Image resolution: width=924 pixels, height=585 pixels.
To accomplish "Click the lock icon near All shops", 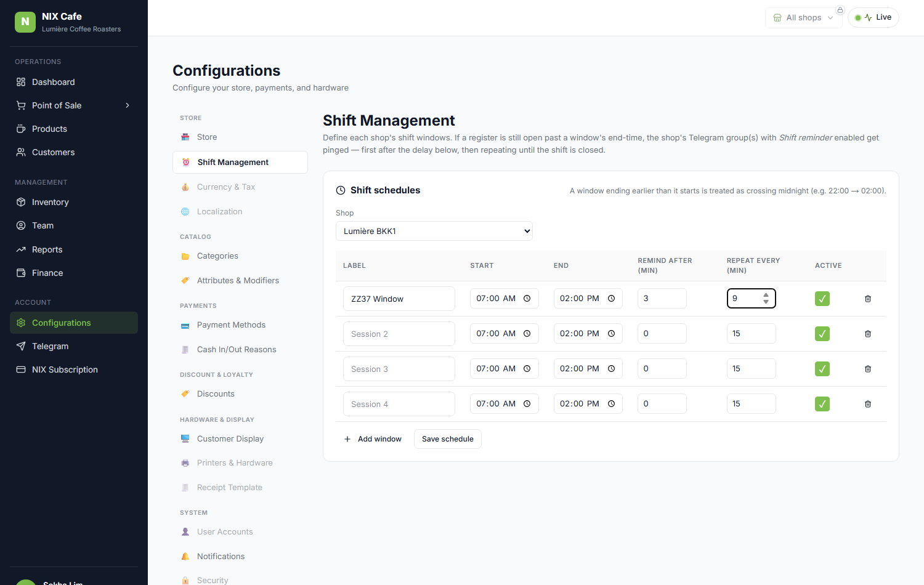I will click(x=840, y=10).
